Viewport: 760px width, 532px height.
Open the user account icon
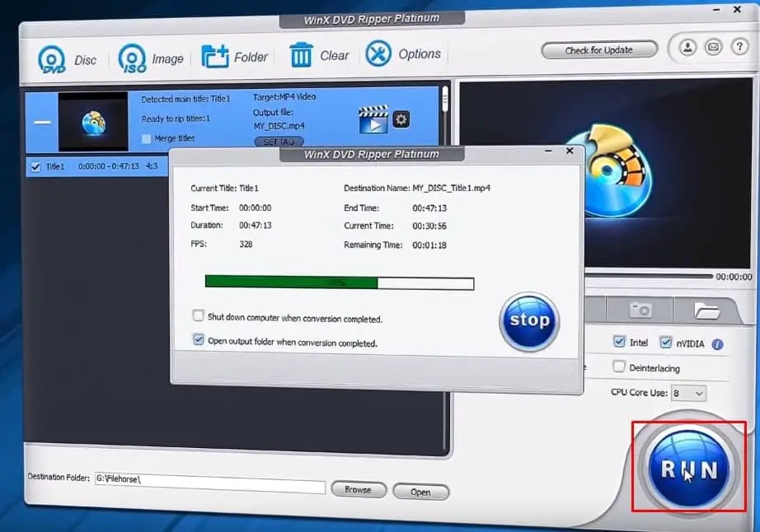(687, 48)
